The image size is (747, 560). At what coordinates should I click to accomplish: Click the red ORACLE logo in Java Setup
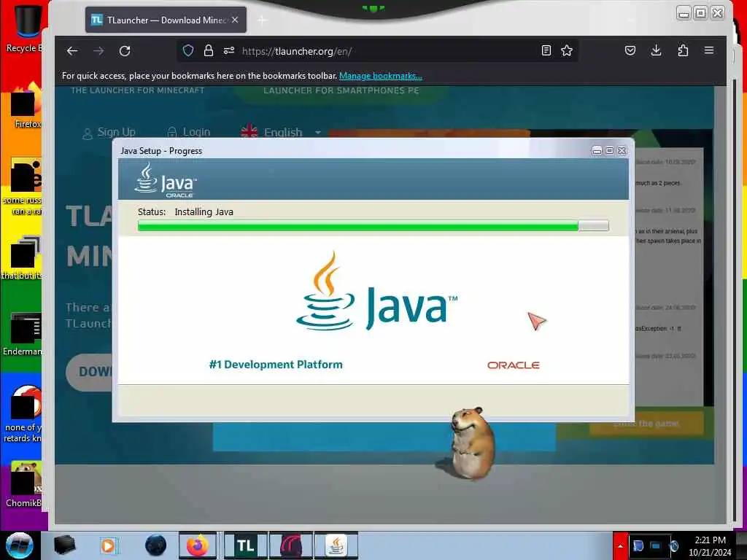[x=513, y=365]
